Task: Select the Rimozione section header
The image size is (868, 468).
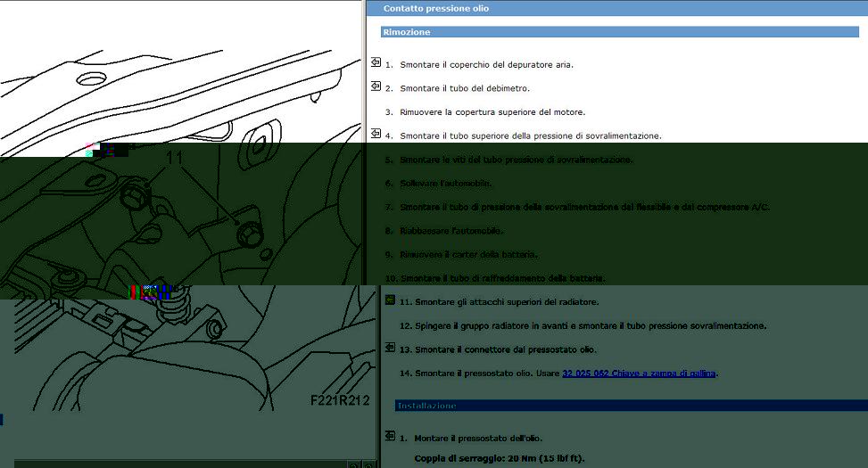Action: pos(620,32)
